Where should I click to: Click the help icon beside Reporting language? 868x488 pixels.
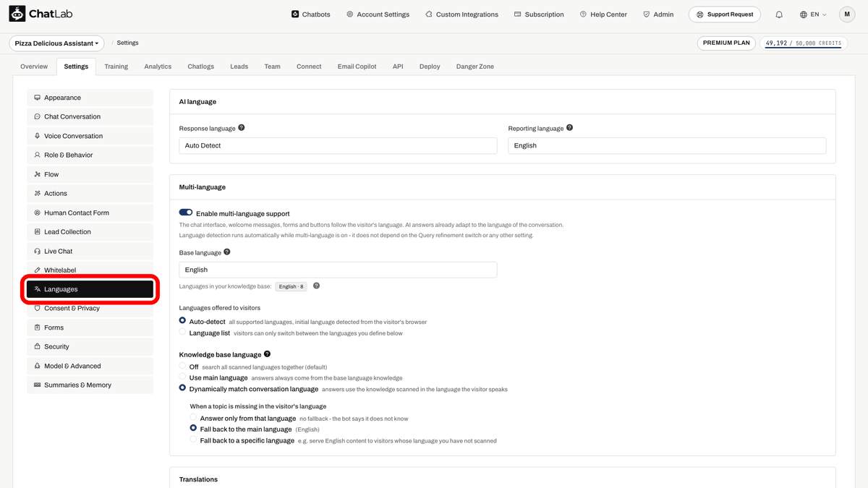570,128
